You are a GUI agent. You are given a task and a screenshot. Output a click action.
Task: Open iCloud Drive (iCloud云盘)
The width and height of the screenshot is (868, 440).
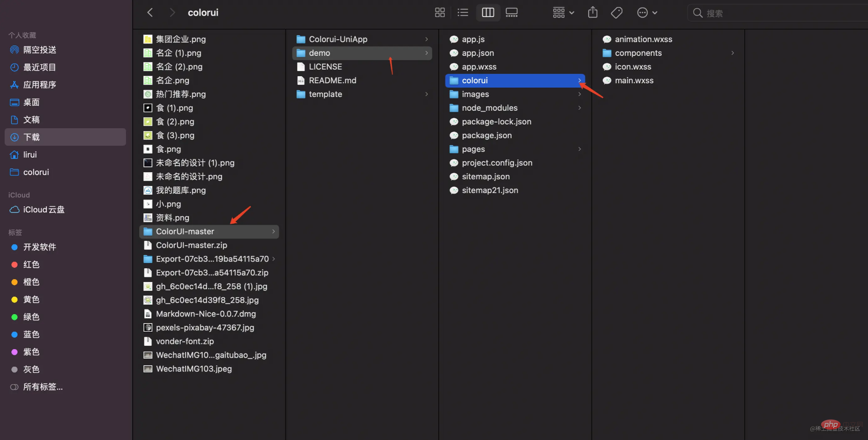65,210
